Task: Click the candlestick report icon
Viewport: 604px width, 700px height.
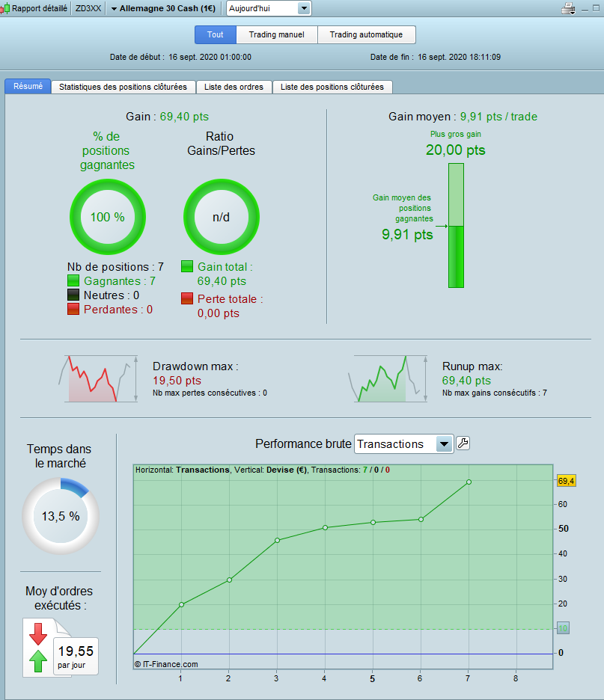Action: [x=5, y=8]
